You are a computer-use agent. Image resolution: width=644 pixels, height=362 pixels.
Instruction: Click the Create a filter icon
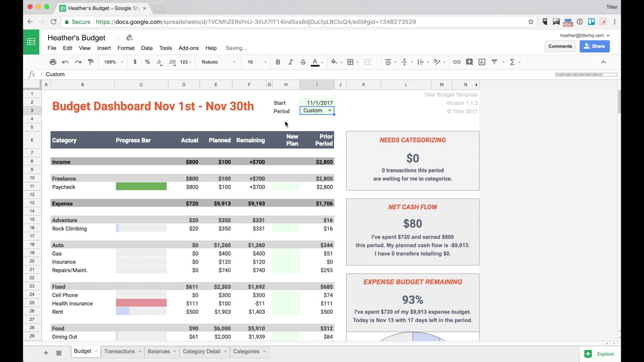coord(494,62)
